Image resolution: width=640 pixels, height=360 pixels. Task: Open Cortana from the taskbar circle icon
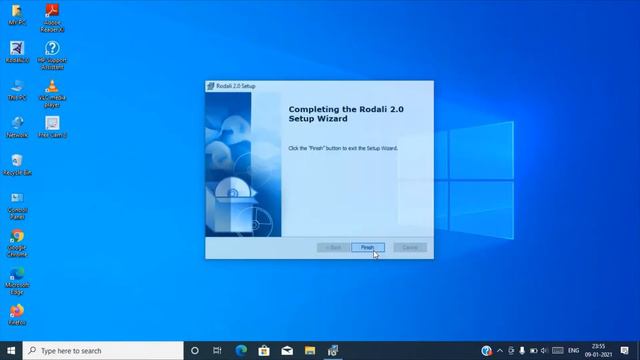pyautogui.click(x=195, y=351)
